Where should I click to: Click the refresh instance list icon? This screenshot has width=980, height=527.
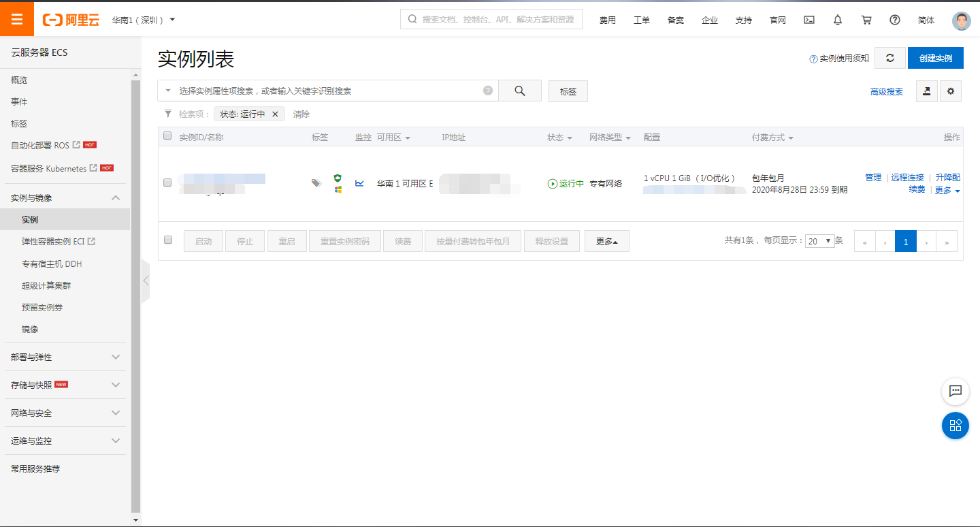[889, 58]
